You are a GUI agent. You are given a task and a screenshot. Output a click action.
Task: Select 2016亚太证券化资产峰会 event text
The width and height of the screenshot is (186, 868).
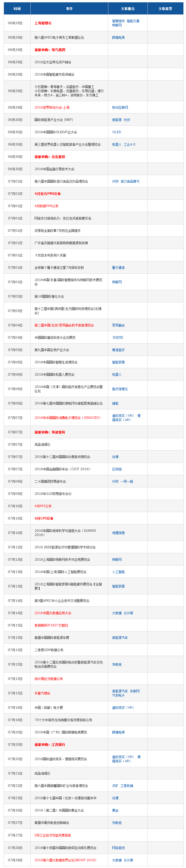pyautogui.click(x=53, y=62)
